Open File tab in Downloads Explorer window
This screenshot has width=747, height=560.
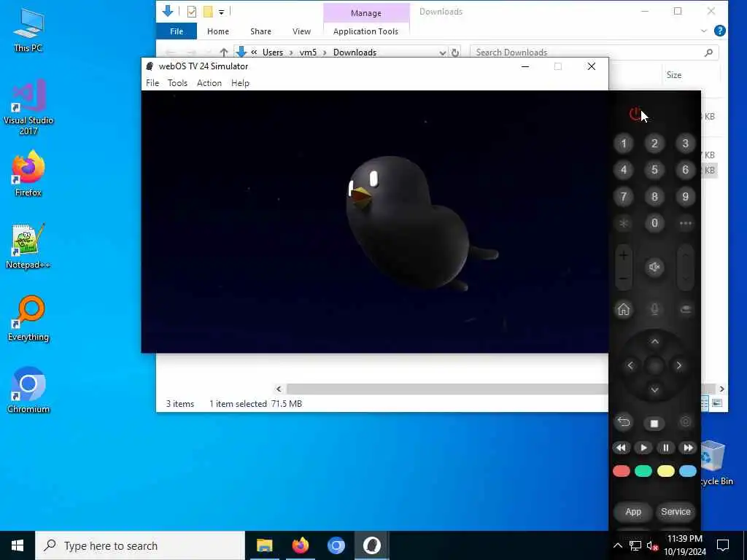[177, 31]
